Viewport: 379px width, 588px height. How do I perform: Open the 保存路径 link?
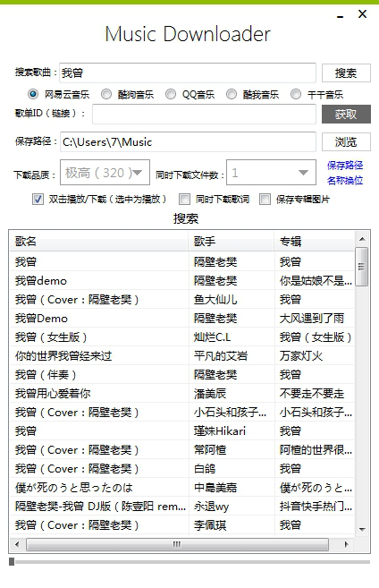(345, 165)
